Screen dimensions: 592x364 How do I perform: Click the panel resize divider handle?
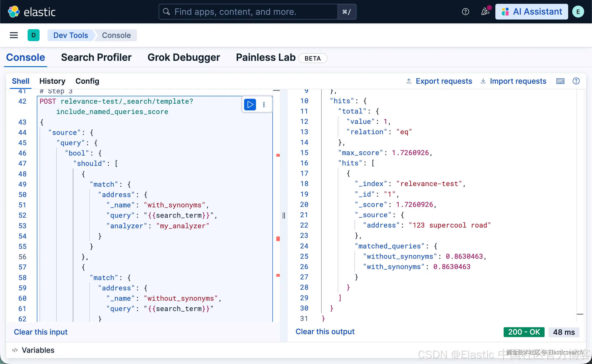tap(284, 215)
